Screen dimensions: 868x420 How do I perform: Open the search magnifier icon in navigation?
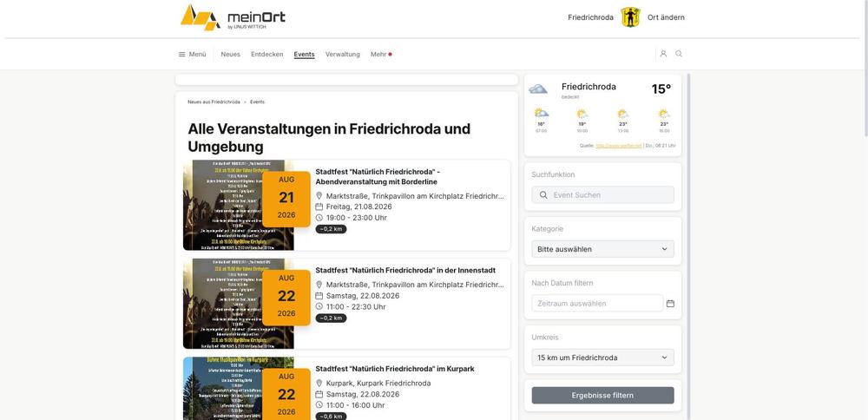[679, 54]
